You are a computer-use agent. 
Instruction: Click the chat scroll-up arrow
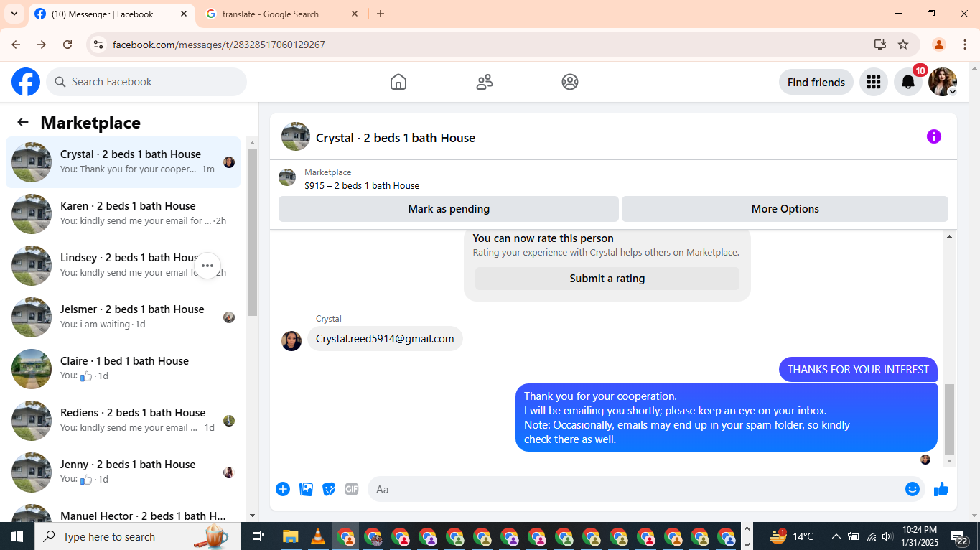tap(950, 236)
